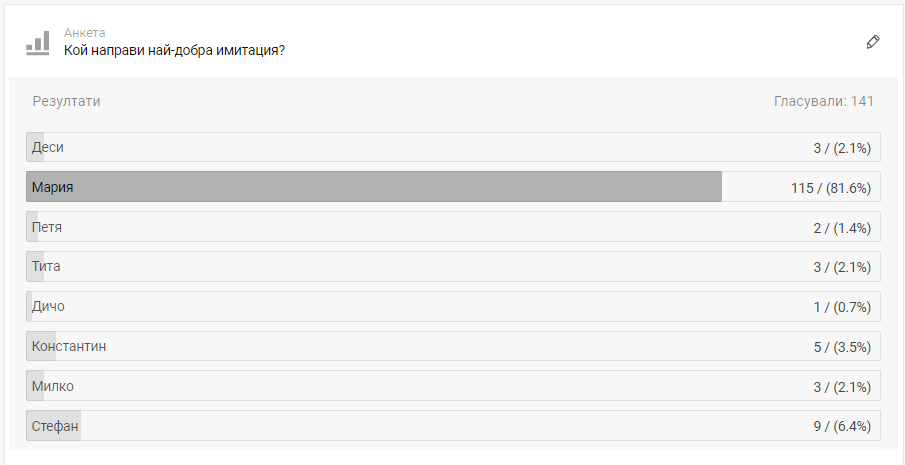
Task: Choose the Стефан poll row
Action: (x=453, y=425)
